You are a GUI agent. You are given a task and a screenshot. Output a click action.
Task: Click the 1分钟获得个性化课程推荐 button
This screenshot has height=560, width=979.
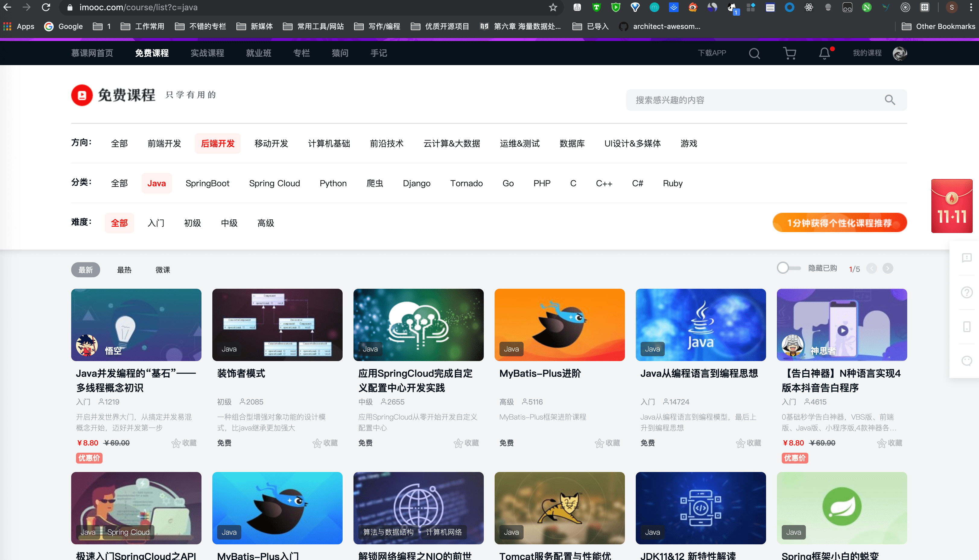(x=839, y=223)
